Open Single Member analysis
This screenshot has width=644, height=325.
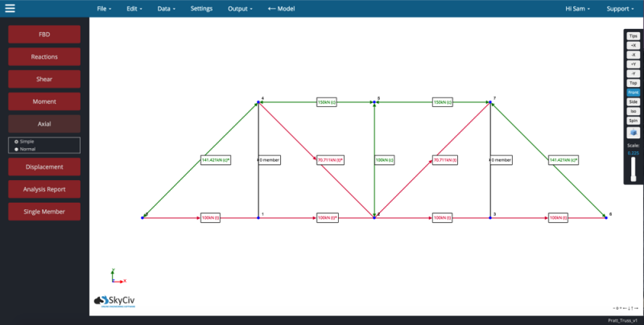(44, 212)
